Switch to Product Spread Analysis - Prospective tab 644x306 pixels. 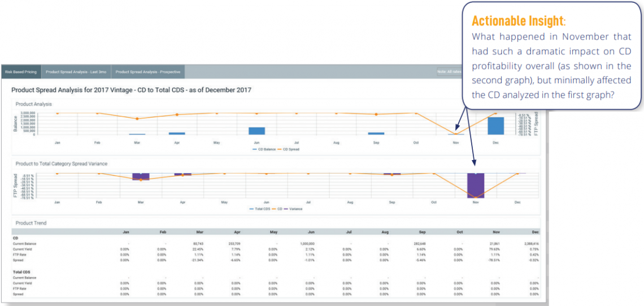[x=148, y=72]
